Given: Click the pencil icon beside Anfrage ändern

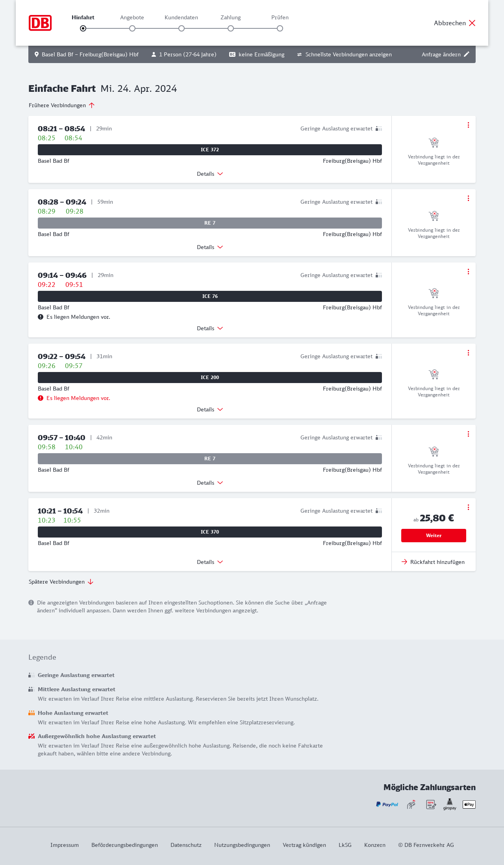Looking at the screenshot, I should click(x=467, y=54).
